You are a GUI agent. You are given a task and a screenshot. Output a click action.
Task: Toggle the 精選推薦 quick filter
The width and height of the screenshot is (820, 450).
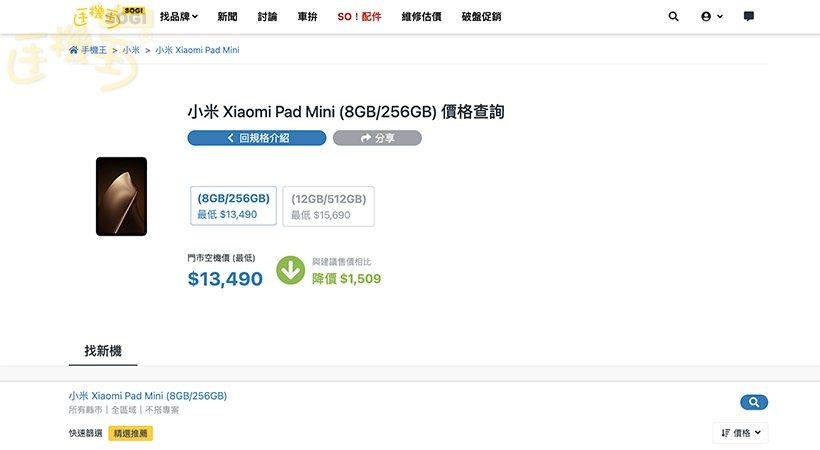tap(130, 434)
